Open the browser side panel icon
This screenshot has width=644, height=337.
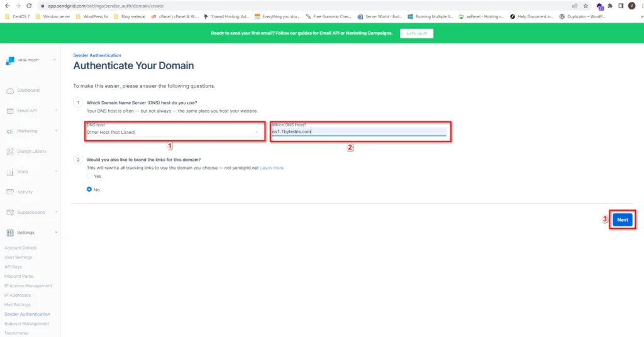tap(621, 6)
